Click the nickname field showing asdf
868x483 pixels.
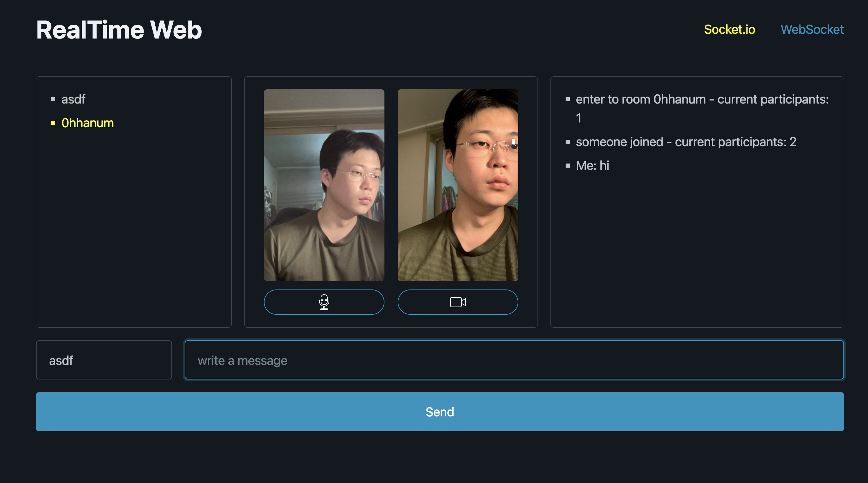pyautogui.click(x=104, y=360)
